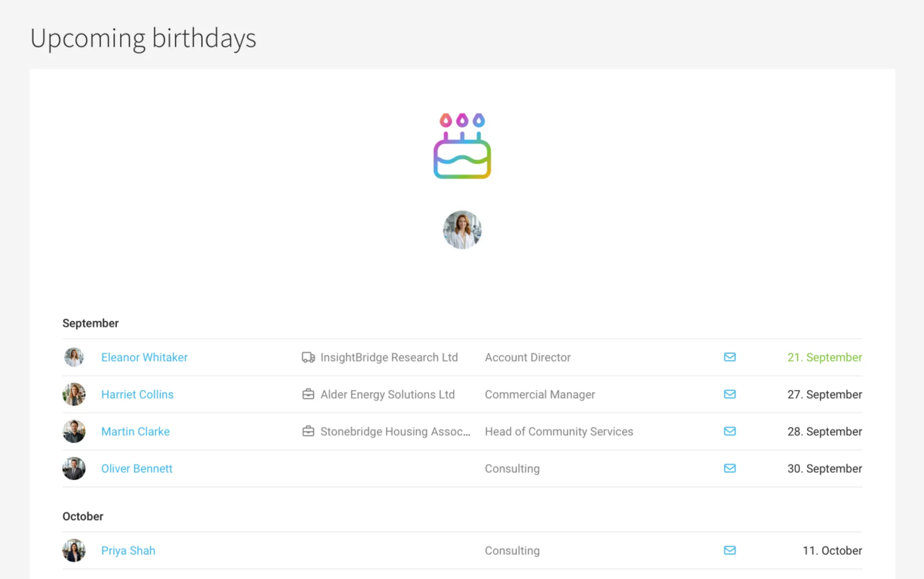
Task: Click Consulting in Priya Shah's row
Action: click(512, 551)
